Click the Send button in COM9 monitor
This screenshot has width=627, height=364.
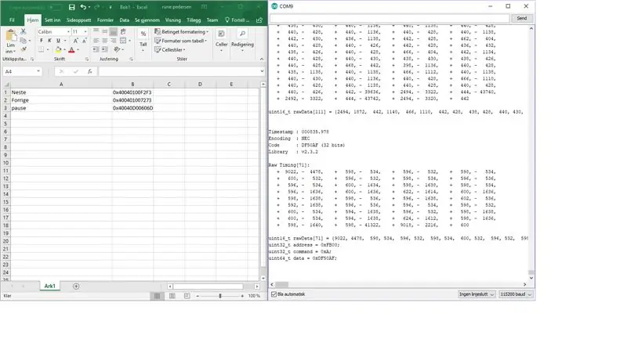click(x=522, y=18)
